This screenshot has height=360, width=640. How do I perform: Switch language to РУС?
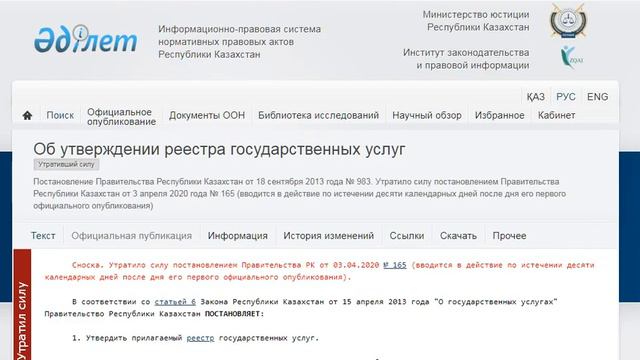click(x=566, y=97)
